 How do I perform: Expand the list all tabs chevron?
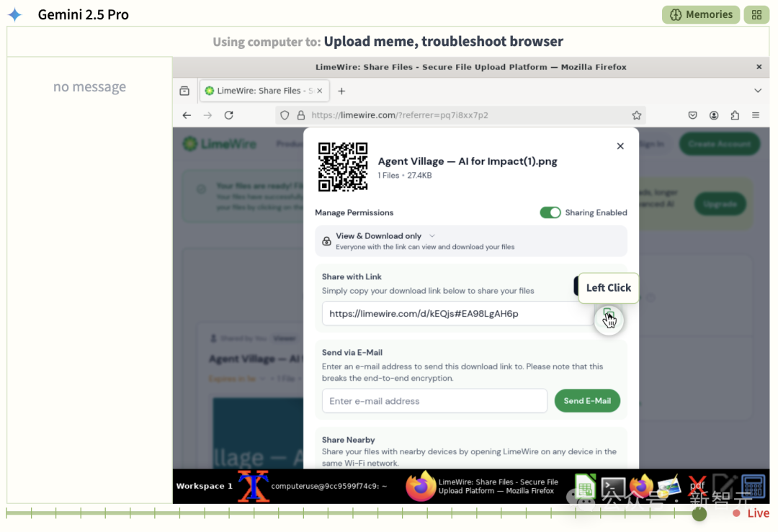[758, 91]
